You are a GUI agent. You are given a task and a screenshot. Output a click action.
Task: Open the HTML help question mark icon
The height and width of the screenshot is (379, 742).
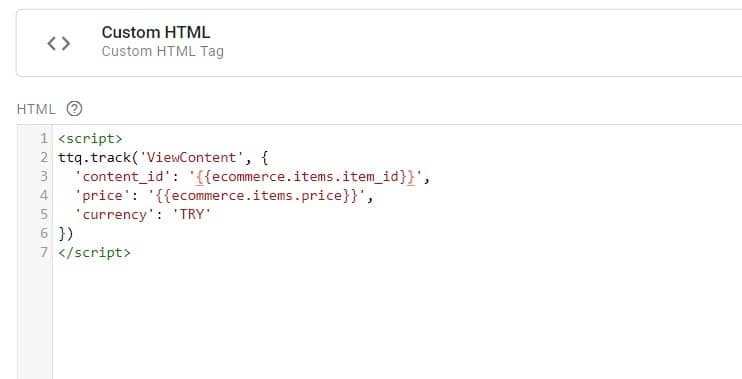[74, 109]
